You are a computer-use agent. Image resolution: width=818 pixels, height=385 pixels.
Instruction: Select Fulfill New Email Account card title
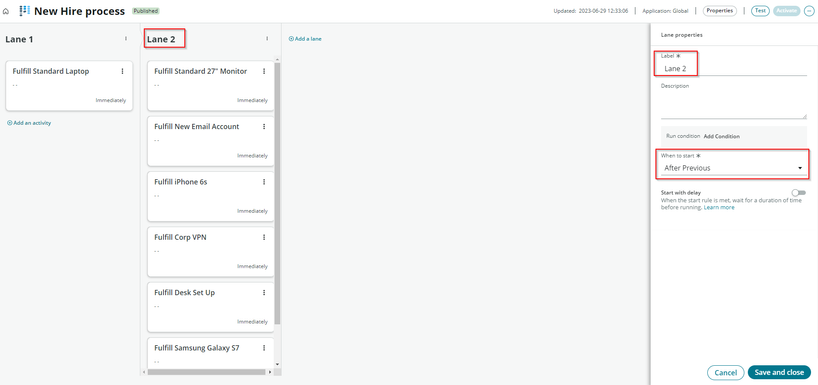click(x=197, y=127)
